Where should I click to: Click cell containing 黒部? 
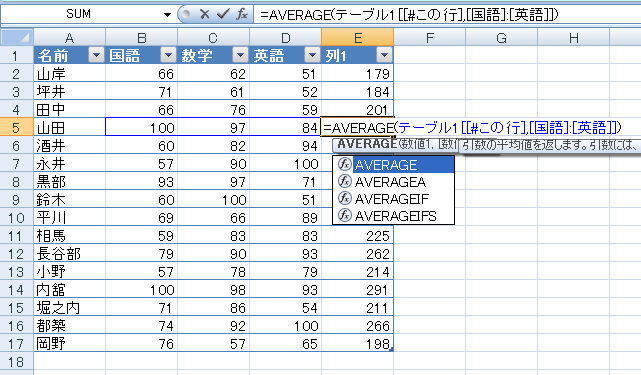(x=69, y=181)
